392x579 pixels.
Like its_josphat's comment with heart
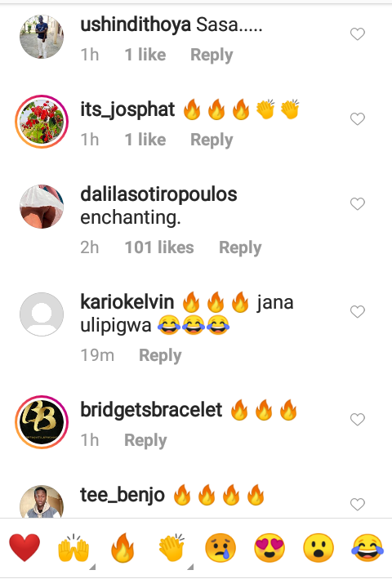pyautogui.click(x=358, y=119)
